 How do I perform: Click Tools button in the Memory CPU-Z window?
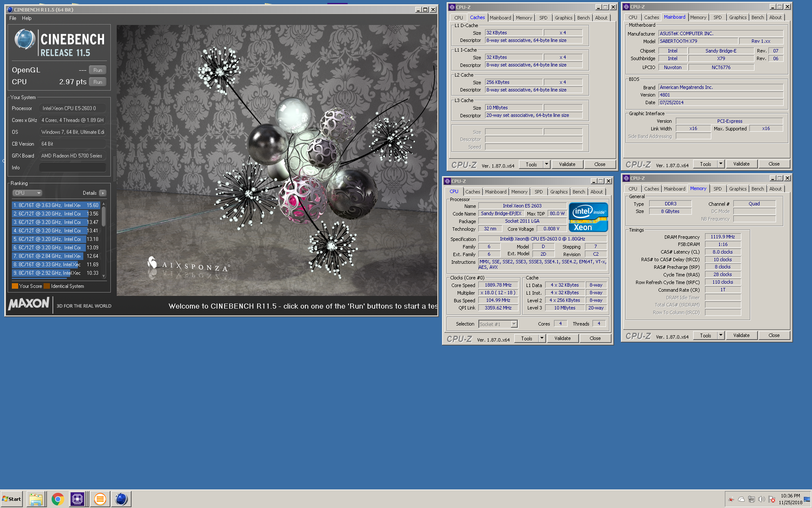pyautogui.click(x=705, y=335)
